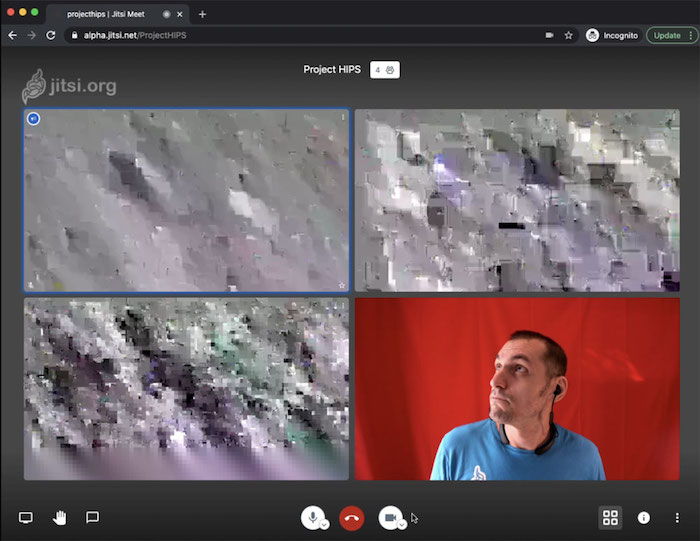700x541 pixels.
Task: Hang up with red phone button
Action: [x=351, y=518]
